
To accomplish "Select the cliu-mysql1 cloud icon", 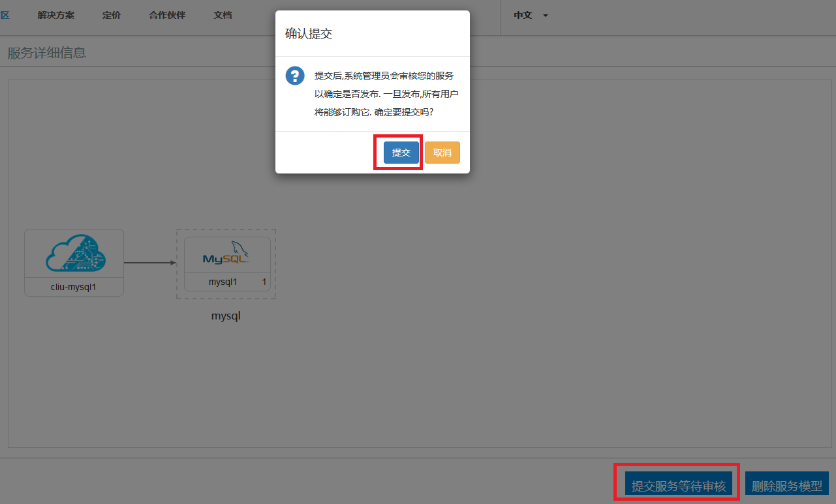I will click(74, 253).
